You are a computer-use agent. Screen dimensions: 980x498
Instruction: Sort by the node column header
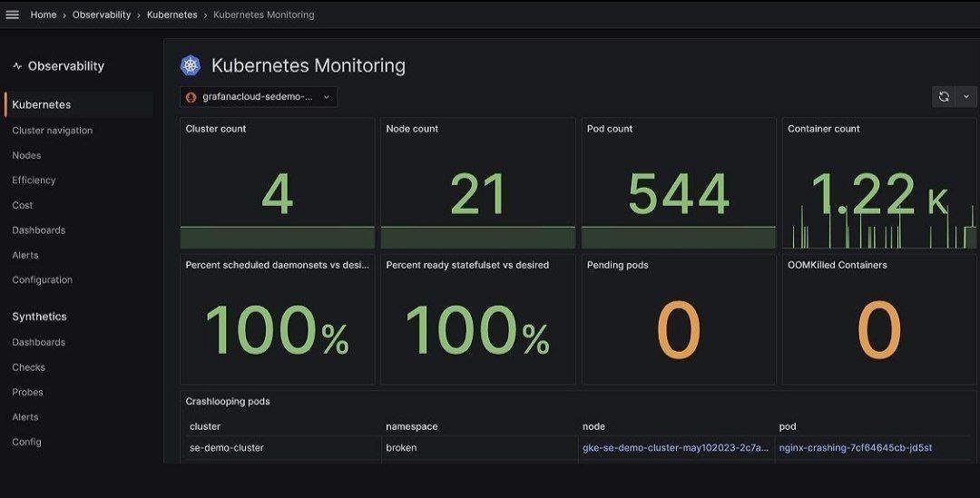(593, 426)
